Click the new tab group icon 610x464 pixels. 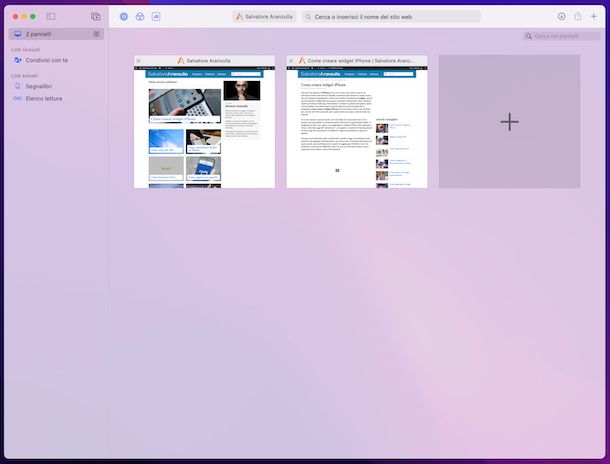point(95,16)
